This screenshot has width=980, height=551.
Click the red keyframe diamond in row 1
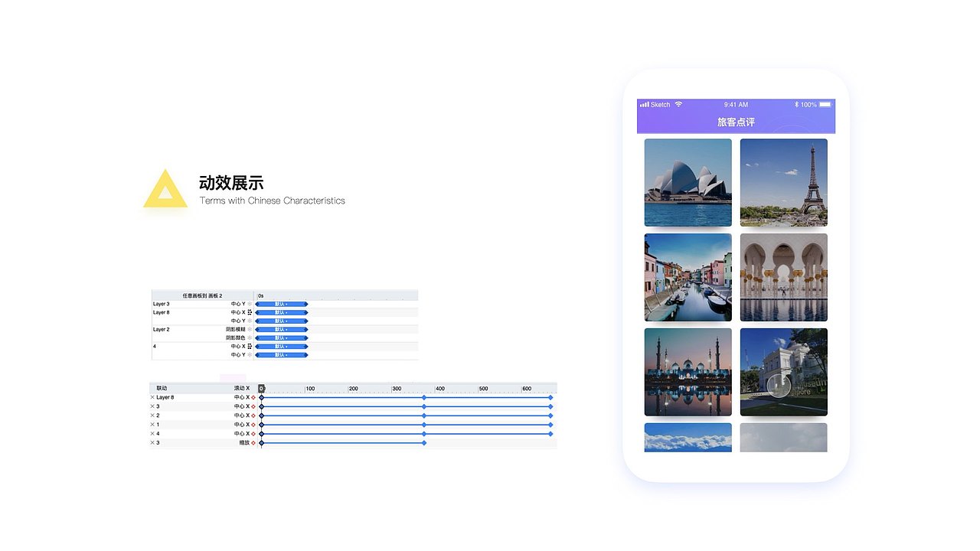tap(253, 425)
